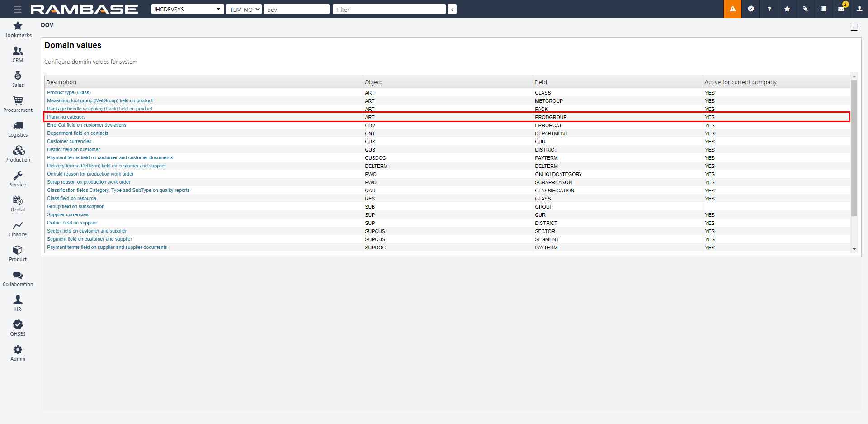Viewport: 868px width, 424px height.
Task: Open the TEM-NO company dropdown
Action: [244, 9]
